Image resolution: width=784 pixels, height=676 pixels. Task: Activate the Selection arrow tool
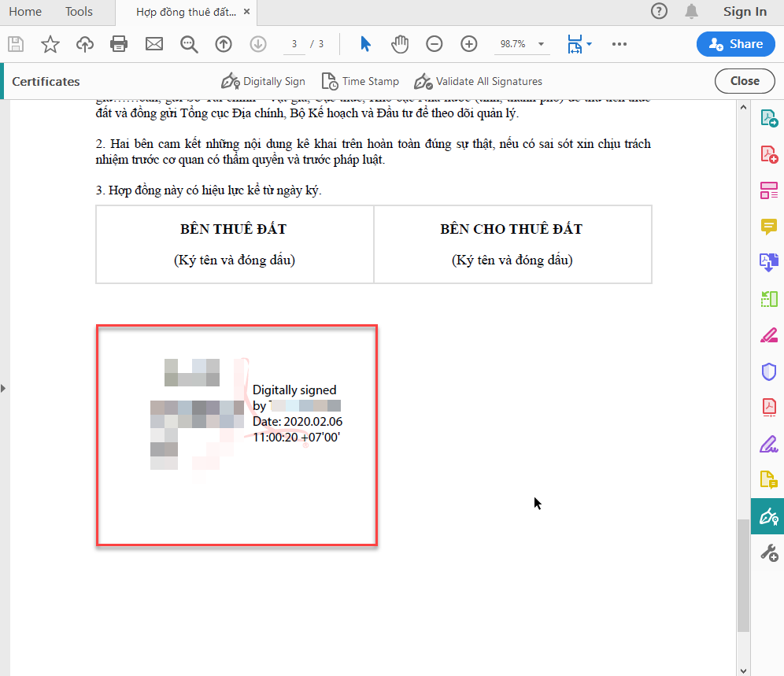(x=365, y=44)
